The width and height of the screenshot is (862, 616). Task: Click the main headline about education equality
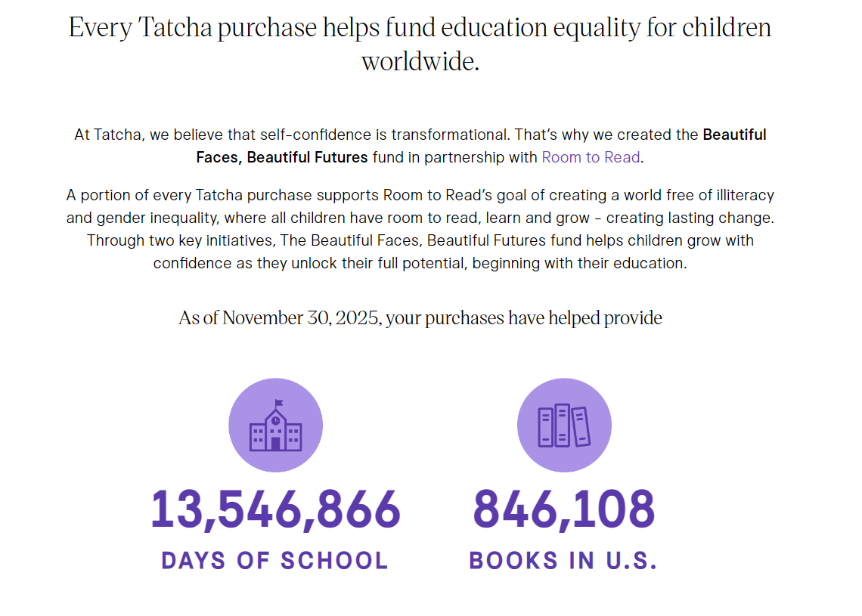click(420, 44)
